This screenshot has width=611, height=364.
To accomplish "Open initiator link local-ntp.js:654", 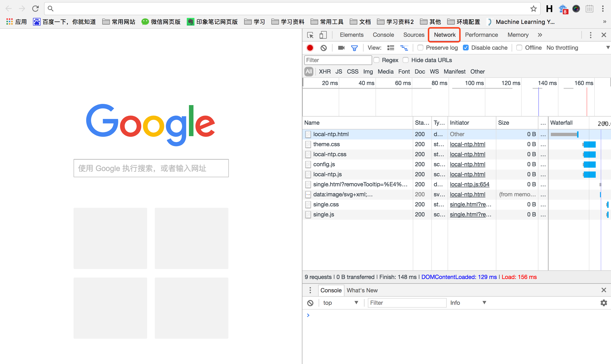I will click(469, 184).
